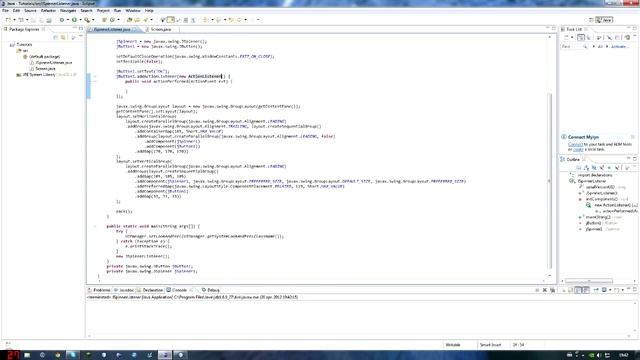Select JSpinnerListener.java in Package Explorer
The image size is (640, 360).
pos(53,62)
